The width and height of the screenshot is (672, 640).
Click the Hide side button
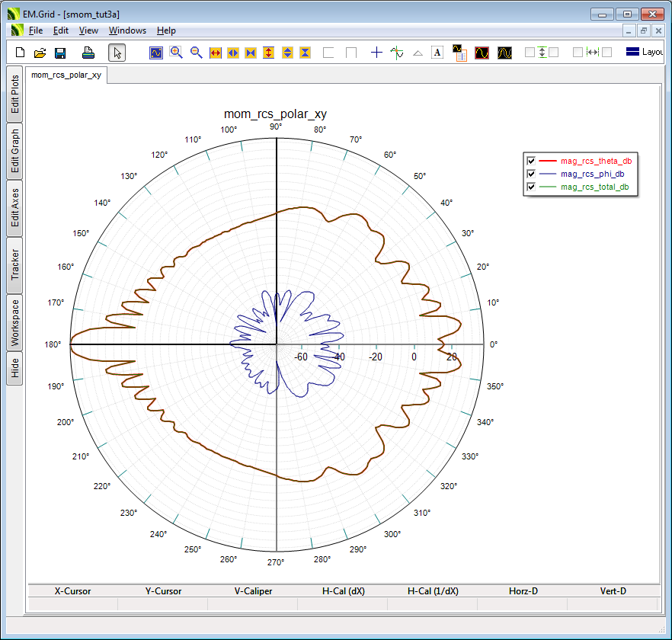pos(15,369)
